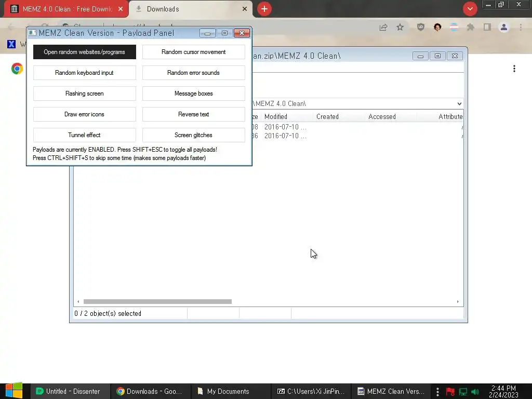Open the round avatar extension icon
Screen dimensions: 532x399
437,27
